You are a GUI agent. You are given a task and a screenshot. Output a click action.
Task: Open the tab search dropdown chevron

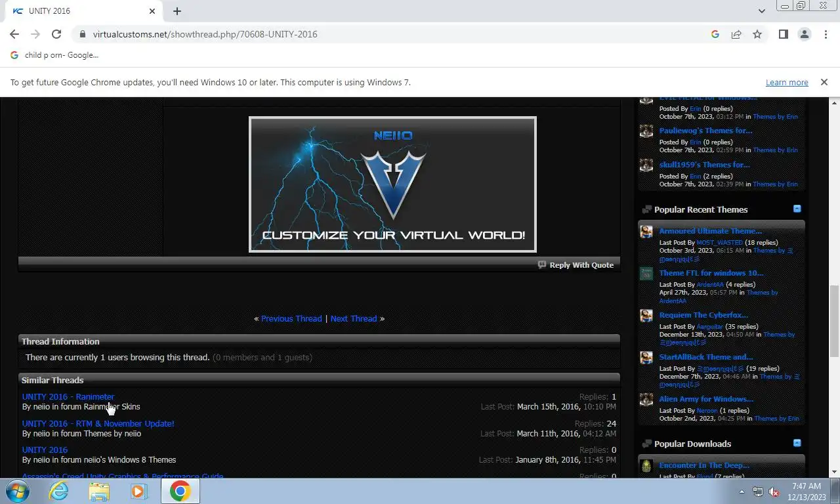click(761, 11)
